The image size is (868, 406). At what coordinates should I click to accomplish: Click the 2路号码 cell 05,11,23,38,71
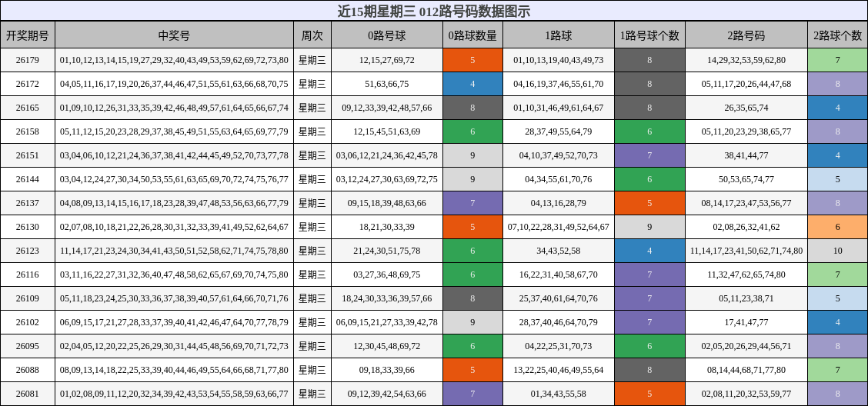[x=746, y=298]
